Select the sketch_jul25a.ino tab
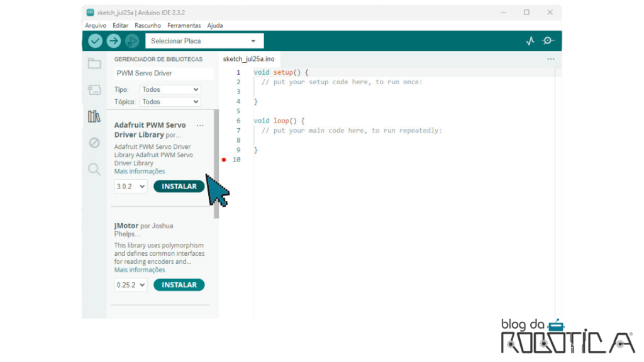Viewport: 644px width, 362px height. [248, 59]
